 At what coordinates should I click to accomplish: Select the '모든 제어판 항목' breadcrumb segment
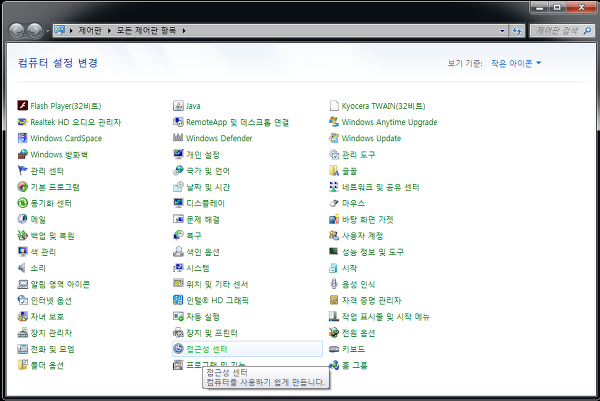(146, 30)
